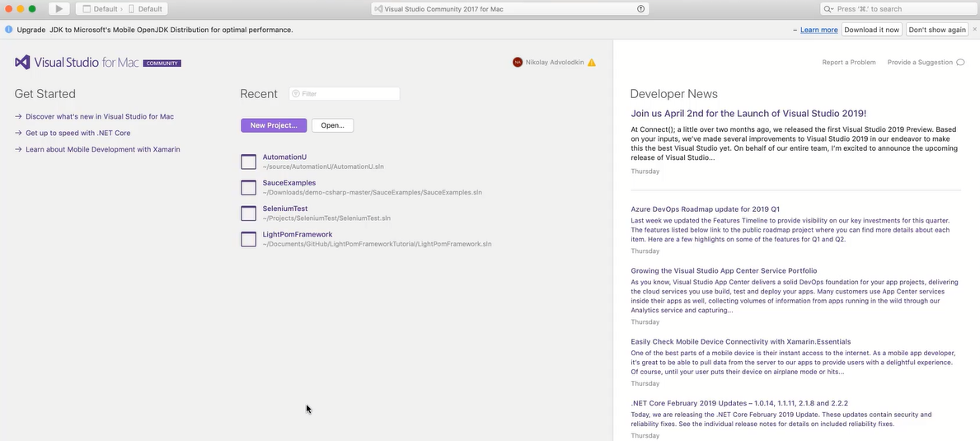The width and height of the screenshot is (980, 441).
Task: Click the filter funnel icon
Action: point(296,94)
